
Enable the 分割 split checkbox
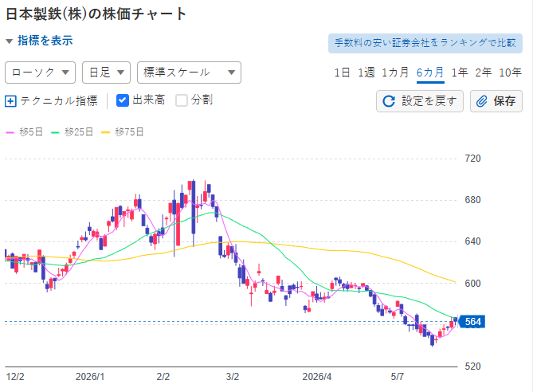182,100
